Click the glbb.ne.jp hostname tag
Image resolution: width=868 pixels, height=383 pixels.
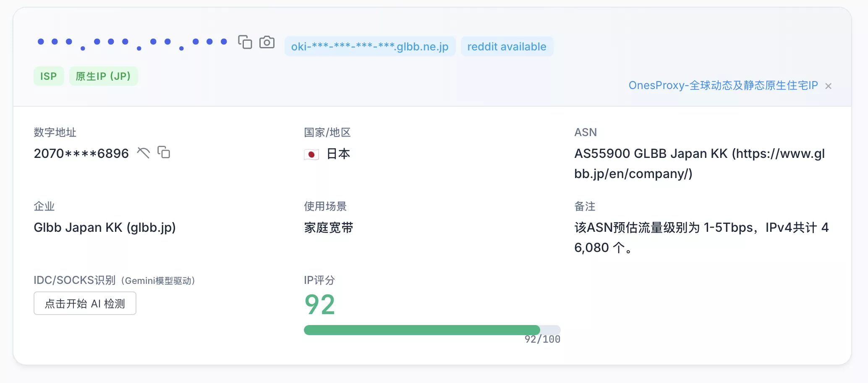pos(370,47)
